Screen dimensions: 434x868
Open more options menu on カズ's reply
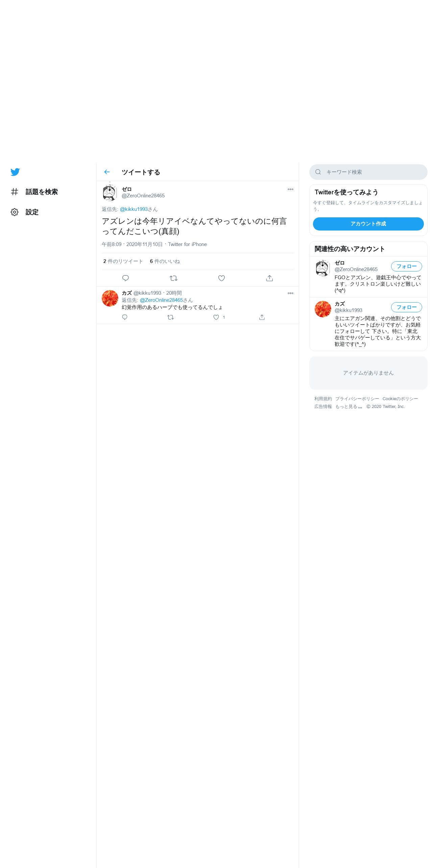tap(290, 293)
